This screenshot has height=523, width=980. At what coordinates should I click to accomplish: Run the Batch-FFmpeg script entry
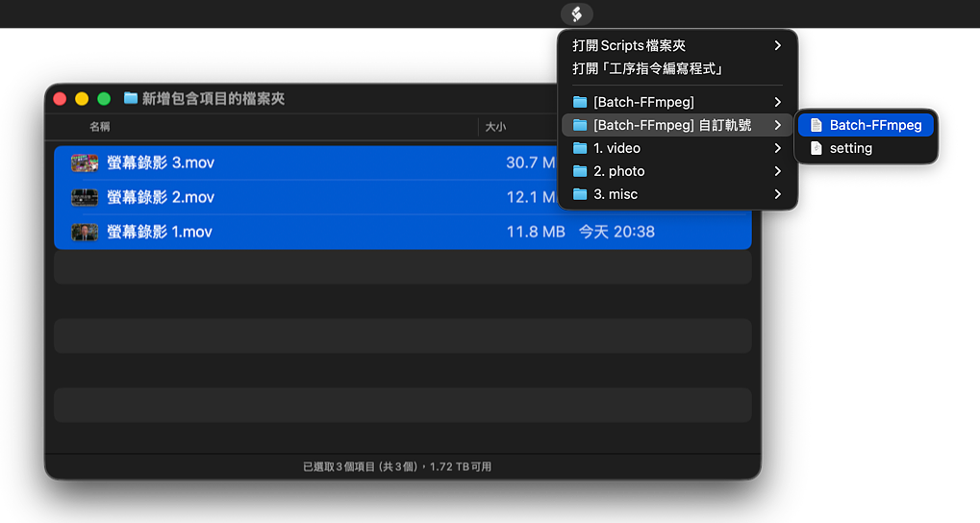875,125
